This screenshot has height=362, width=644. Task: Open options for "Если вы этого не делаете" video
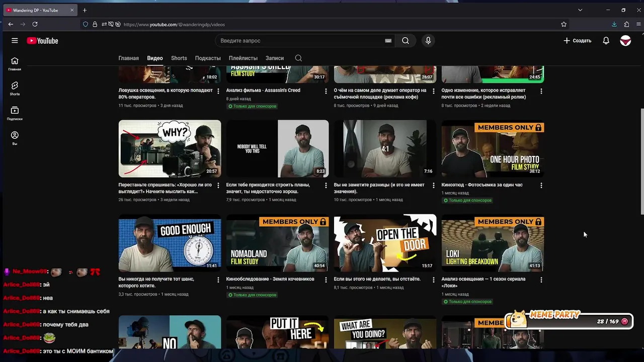tap(433, 280)
